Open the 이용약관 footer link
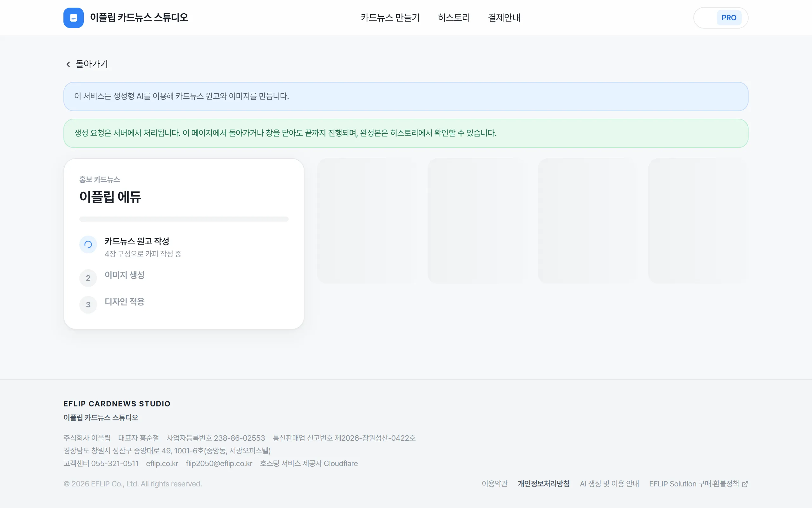This screenshot has width=812, height=508. pos(494,484)
